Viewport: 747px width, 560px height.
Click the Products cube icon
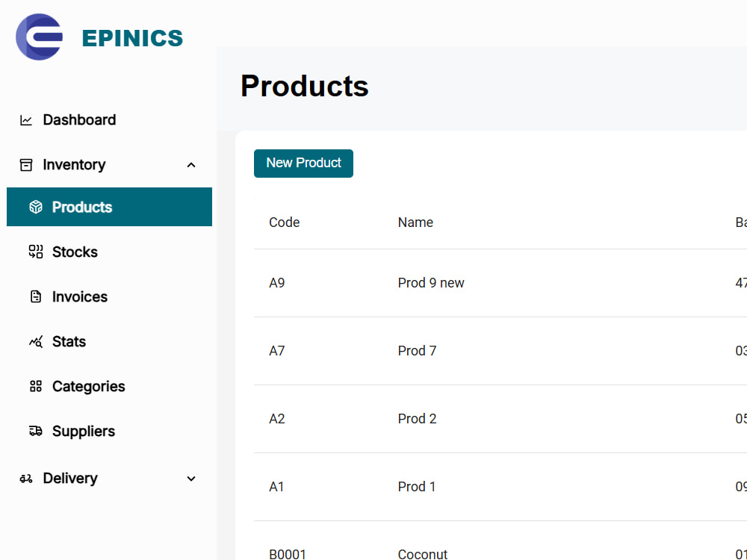coord(36,207)
